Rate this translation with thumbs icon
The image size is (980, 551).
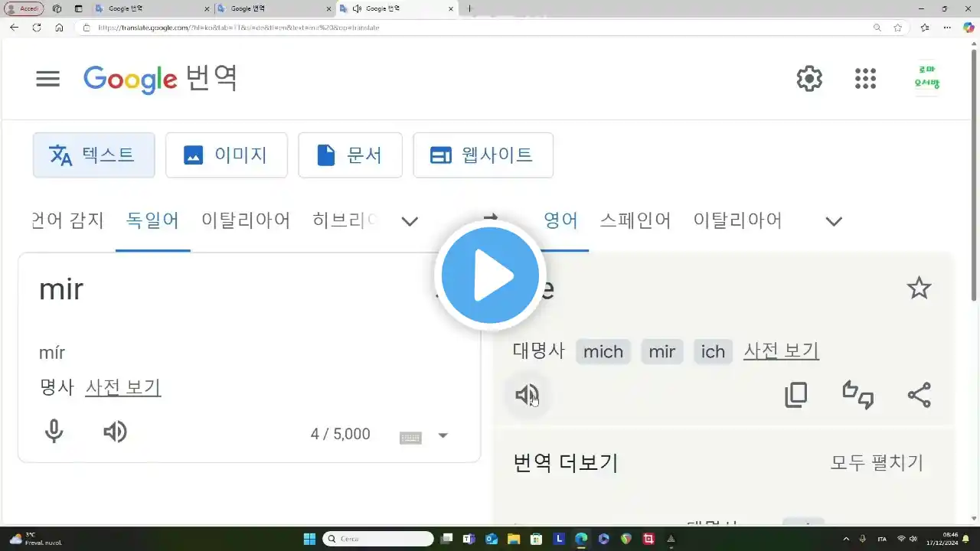(857, 395)
